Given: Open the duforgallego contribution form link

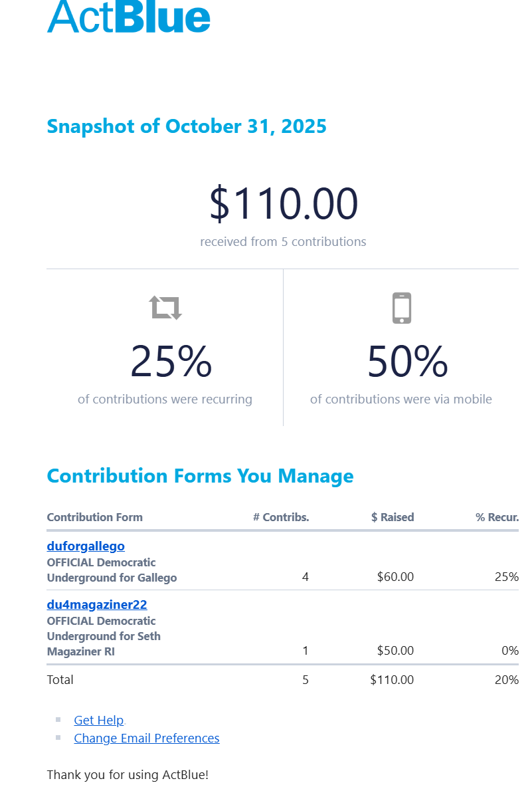Looking at the screenshot, I should [x=86, y=546].
